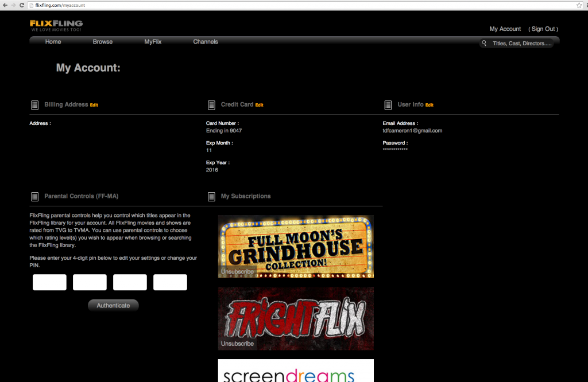The height and width of the screenshot is (382, 588).
Task: Edit the Credit Card details
Action: [x=259, y=105]
